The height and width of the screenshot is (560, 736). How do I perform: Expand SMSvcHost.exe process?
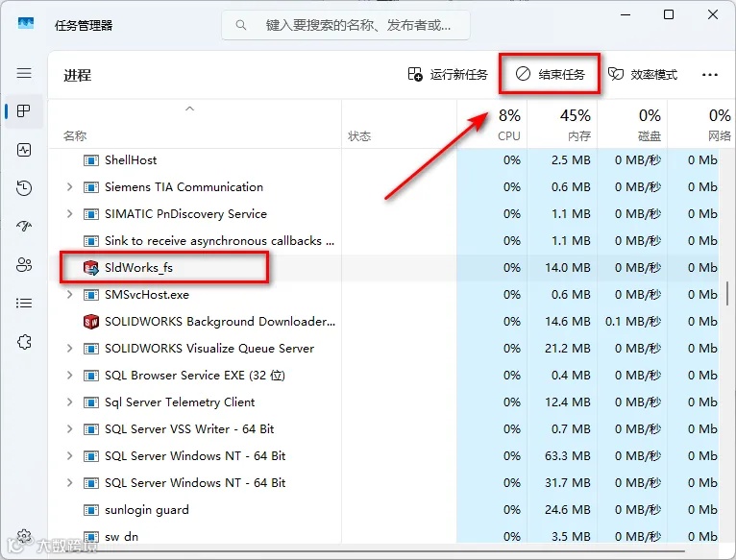click(x=69, y=294)
